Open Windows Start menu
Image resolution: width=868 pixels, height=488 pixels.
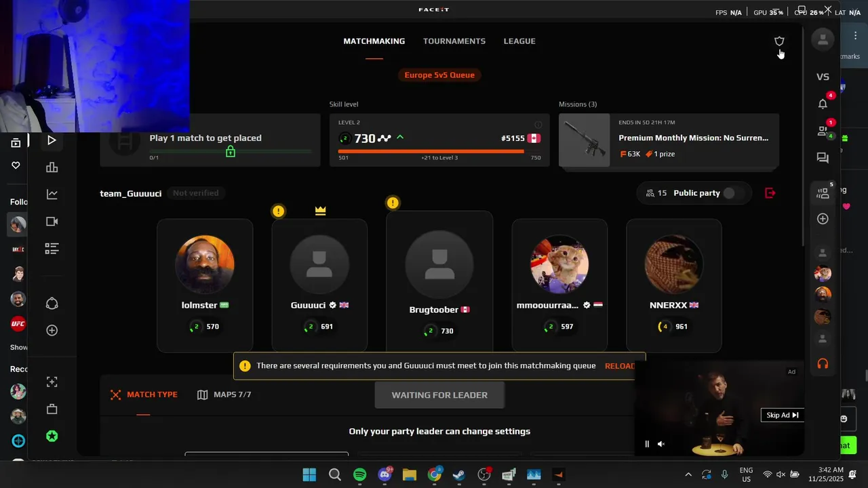pyautogui.click(x=309, y=474)
